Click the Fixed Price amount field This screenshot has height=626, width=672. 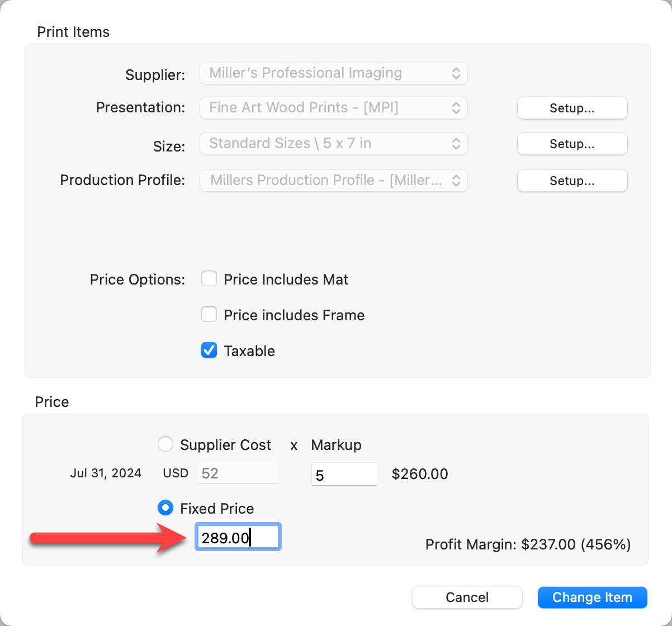click(238, 538)
